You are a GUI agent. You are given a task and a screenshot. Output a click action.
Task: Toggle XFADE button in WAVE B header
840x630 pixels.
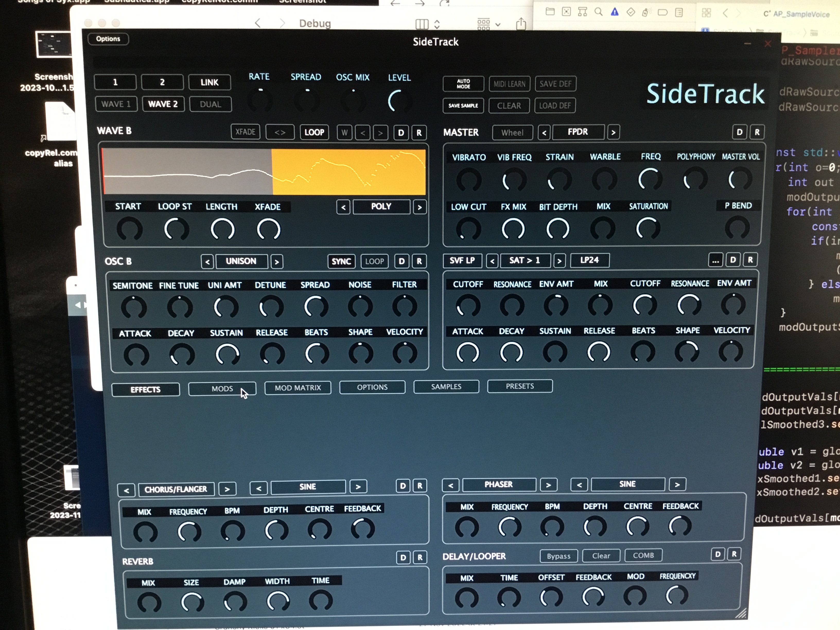pyautogui.click(x=245, y=132)
